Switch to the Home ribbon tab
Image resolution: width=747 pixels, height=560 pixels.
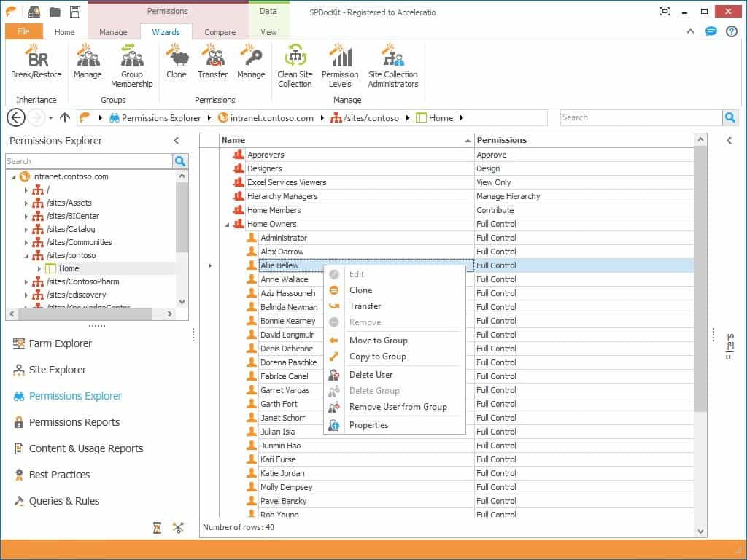coord(64,32)
